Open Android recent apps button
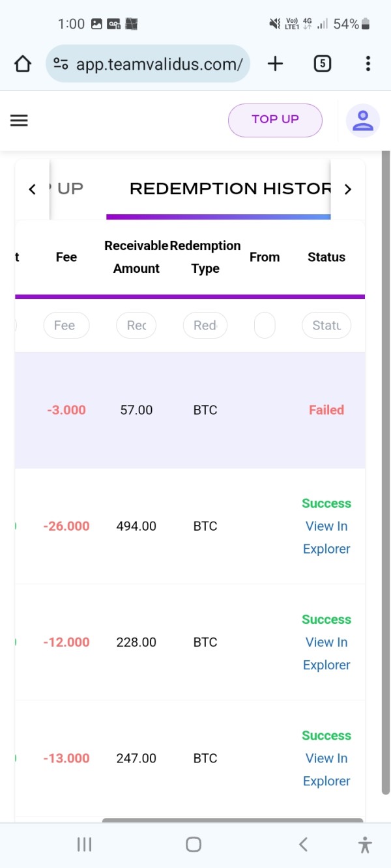 84,845
